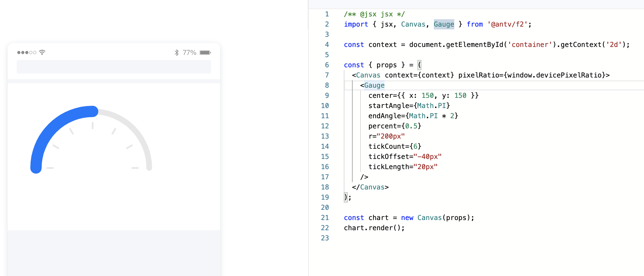The image size is (644, 276).
Task: Click the Bluetooth icon in phone status bar
Action: [x=177, y=53]
